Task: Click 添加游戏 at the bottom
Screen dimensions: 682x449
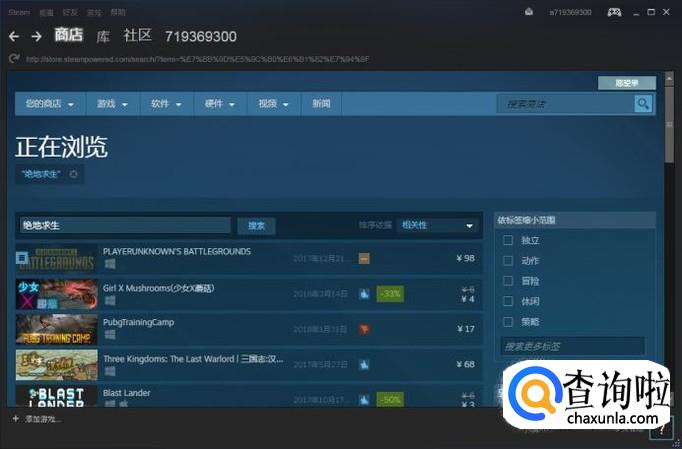Action: (x=43, y=419)
